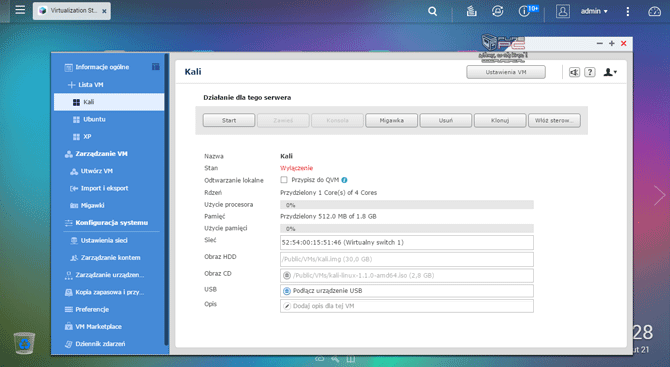Open the dashboard gauge icon
Viewport: 670px width, 367px height.
pyautogui.click(x=654, y=12)
